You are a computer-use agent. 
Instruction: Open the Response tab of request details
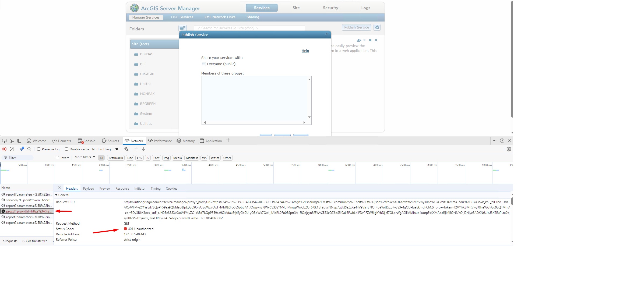pos(122,189)
